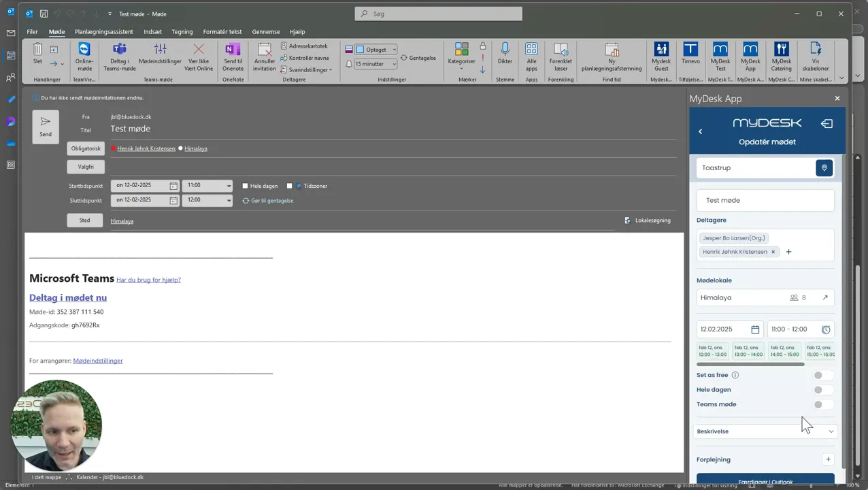Remove Henrik Jøhnk Kristensen chip

(773, 252)
